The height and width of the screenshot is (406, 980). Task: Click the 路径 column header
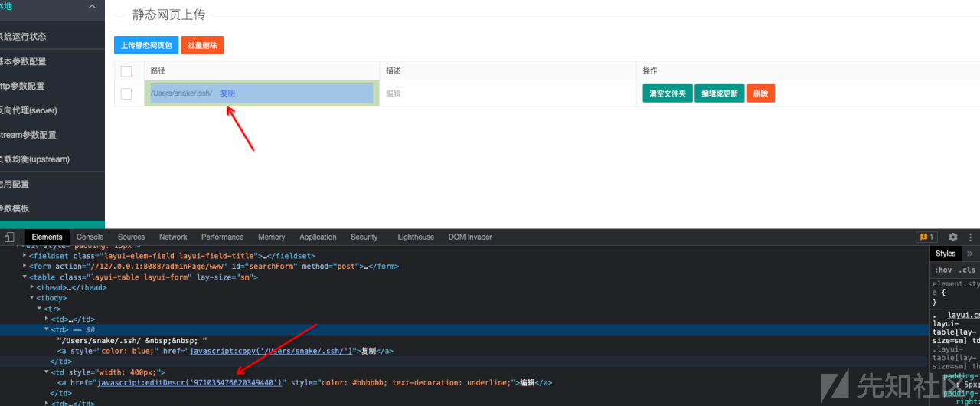[x=158, y=70]
